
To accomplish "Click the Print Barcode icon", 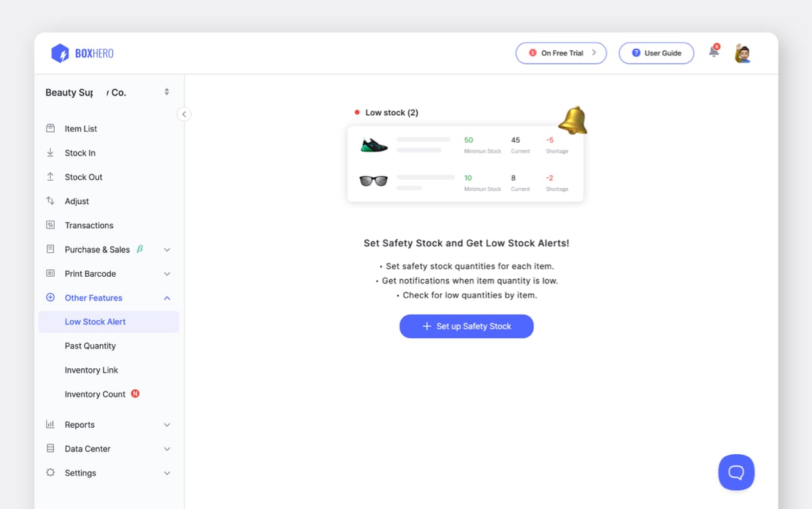I will click(50, 273).
